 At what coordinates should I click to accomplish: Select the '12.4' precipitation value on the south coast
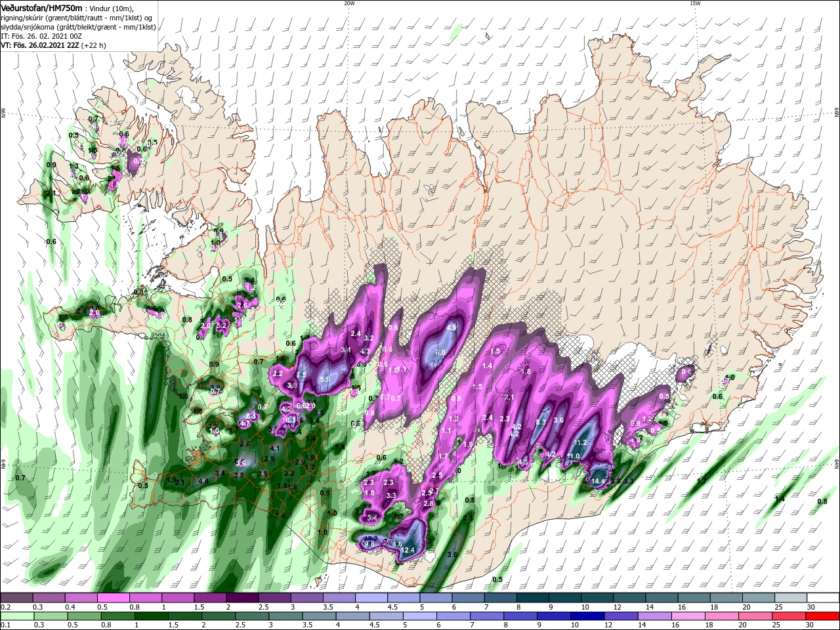[408, 550]
